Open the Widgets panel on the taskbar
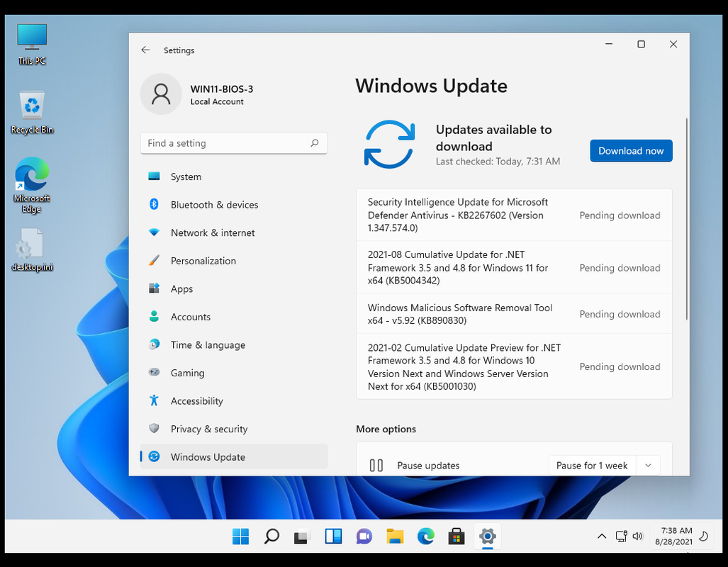 (x=333, y=537)
